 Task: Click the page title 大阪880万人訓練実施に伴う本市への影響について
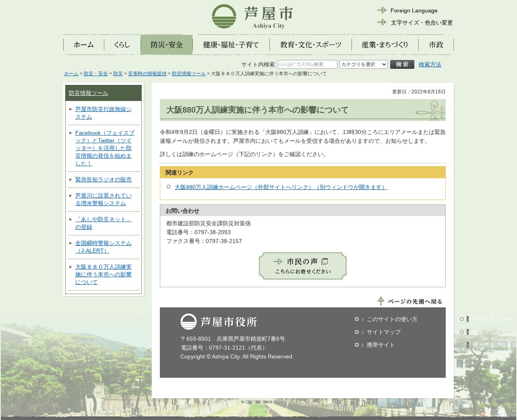(257, 110)
